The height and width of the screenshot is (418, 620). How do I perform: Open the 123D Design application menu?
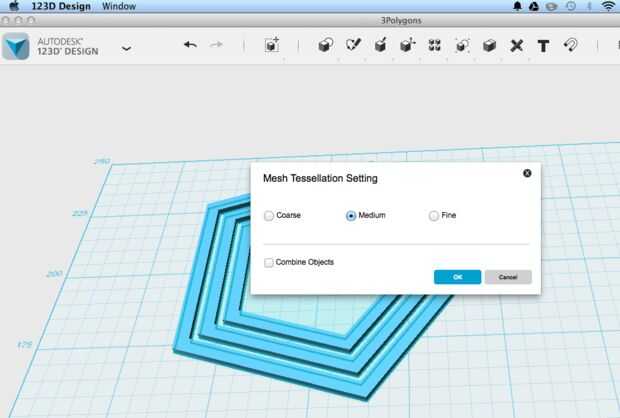[x=61, y=6]
